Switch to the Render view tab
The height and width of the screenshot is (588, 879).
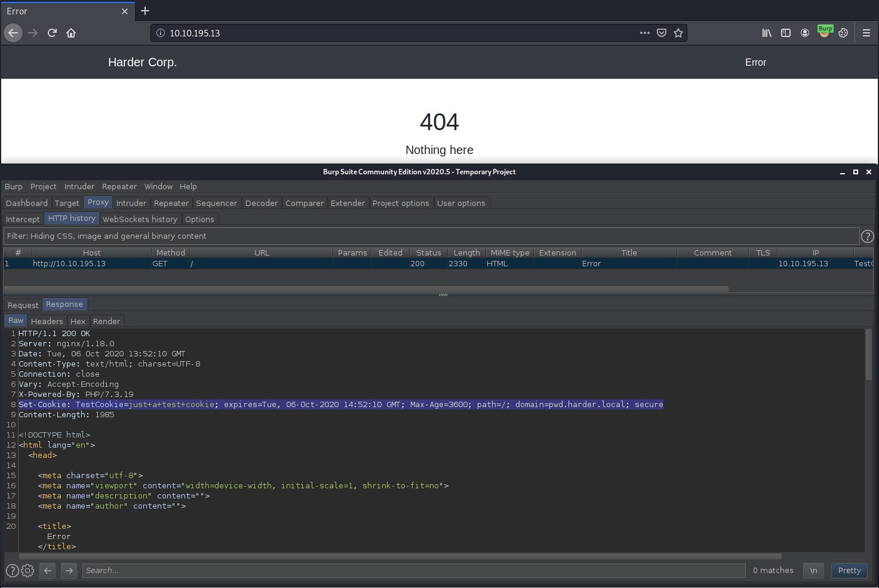106,321
